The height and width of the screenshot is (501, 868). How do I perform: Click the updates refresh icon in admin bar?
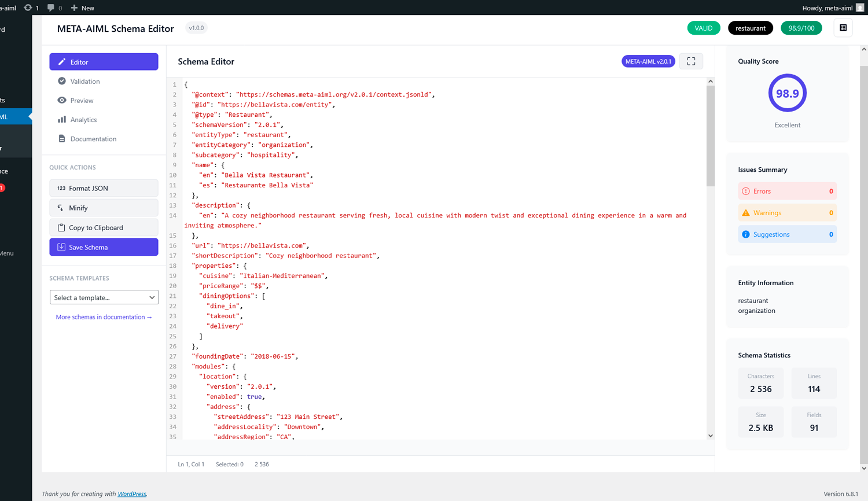coord(28,8)
